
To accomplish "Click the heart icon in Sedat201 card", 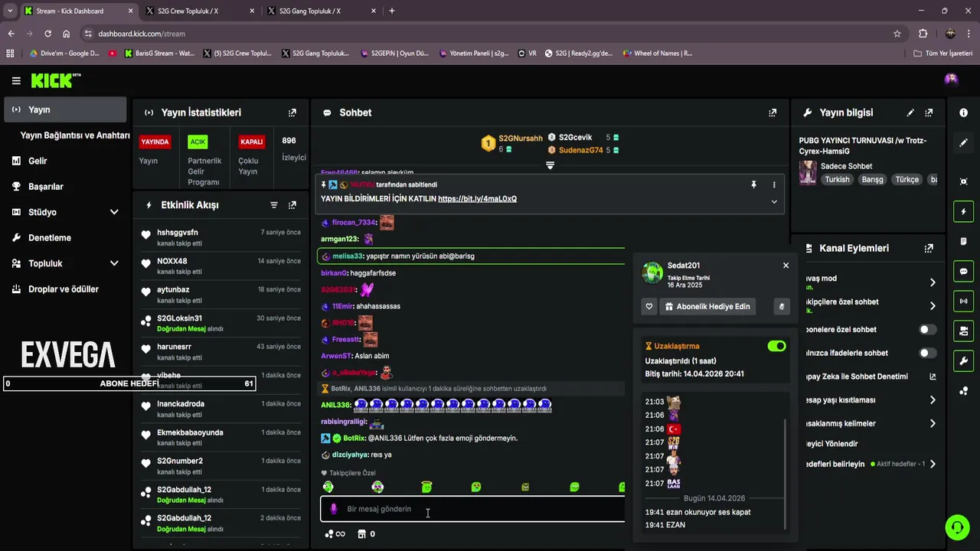I will pyautogui.click(x=649, y=306).
